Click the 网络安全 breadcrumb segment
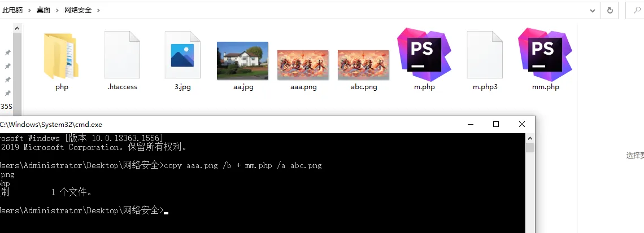This screenshot has height=233, width=644. (x=78, y=10)
